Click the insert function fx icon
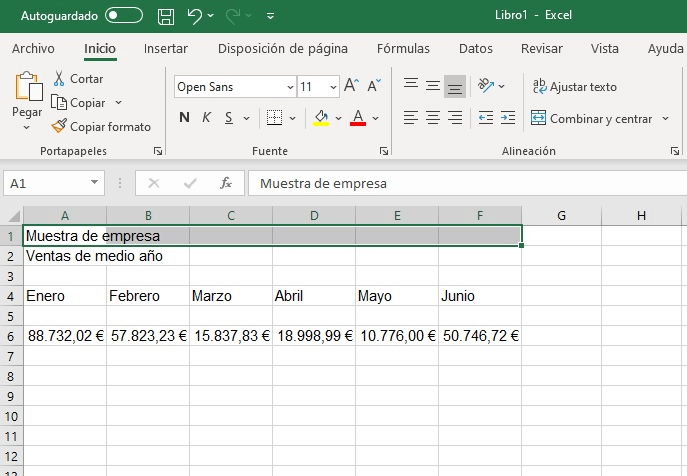Viewport: 687px width, 476px height. point(226,183)
